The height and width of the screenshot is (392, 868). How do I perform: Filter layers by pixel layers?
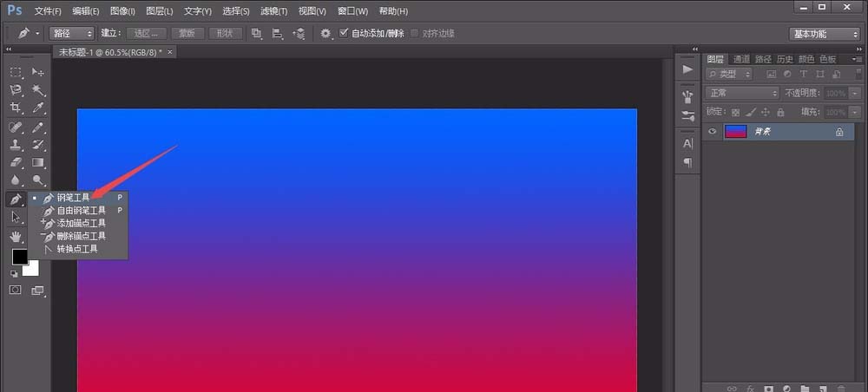(x=771, y=74)
